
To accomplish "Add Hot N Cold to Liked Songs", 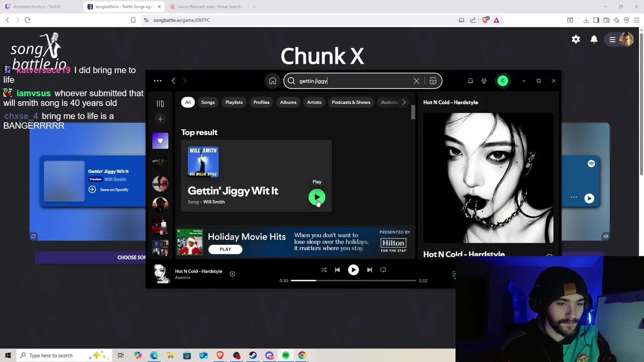I will [x=232, y=274].
